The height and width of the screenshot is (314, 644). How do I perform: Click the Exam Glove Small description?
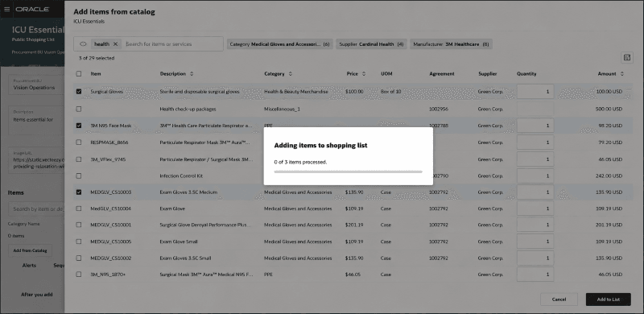click(179, 242)
